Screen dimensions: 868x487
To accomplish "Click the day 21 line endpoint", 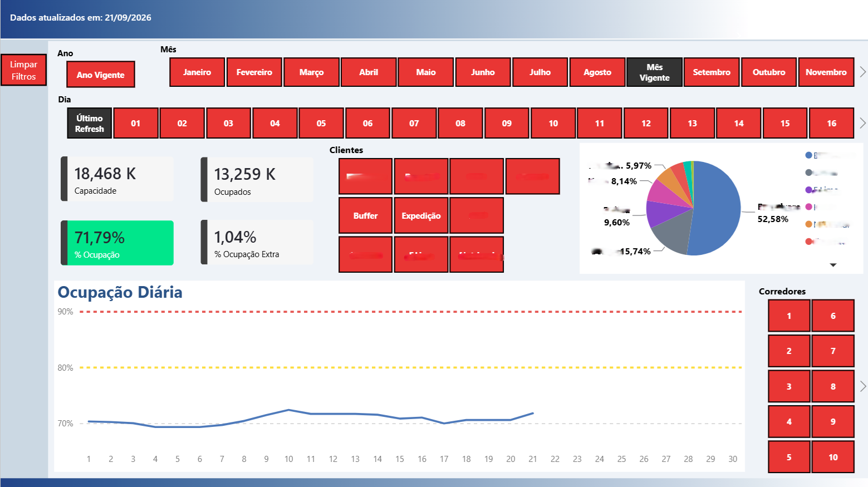I will 533,414.
